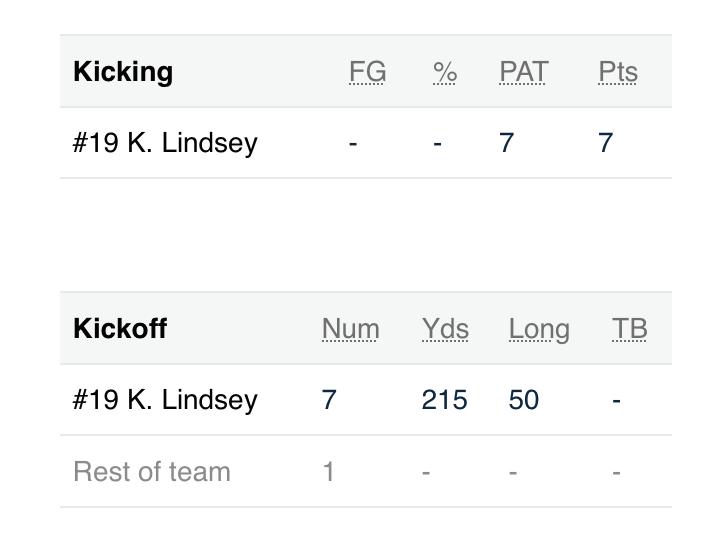Click the Kickoff table title

click(120, 329)
